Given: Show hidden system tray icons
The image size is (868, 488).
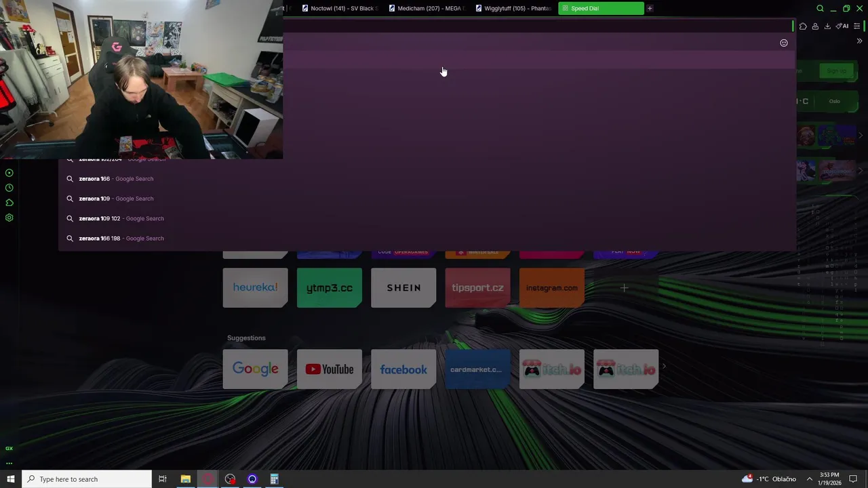Looking at the screenshot, I should click(x=809, y=479).
